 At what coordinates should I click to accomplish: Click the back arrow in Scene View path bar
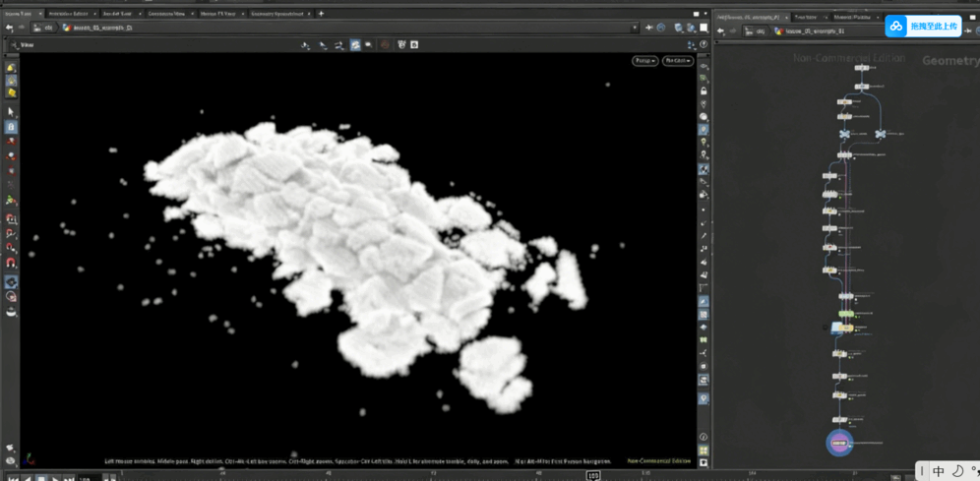coord(10,28)
